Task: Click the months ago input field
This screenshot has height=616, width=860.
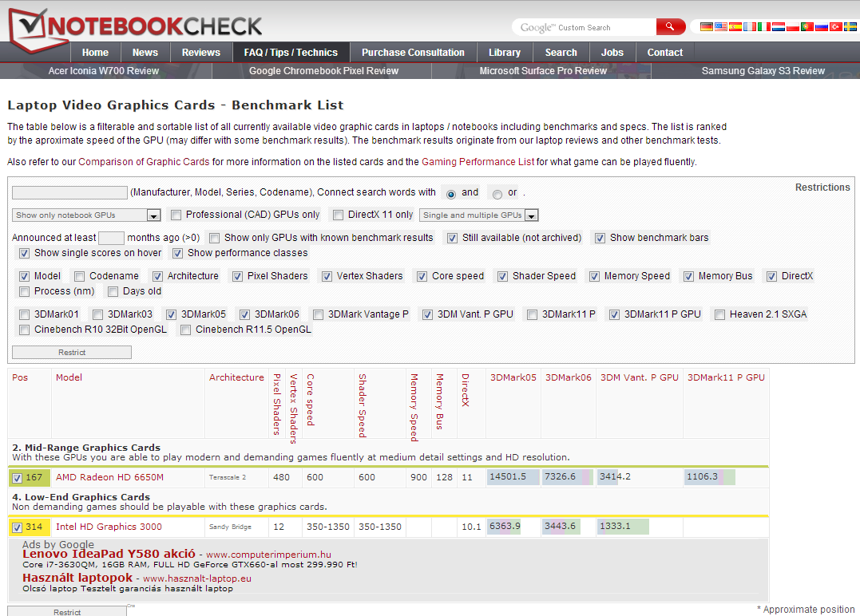Action: coord(111,238)
